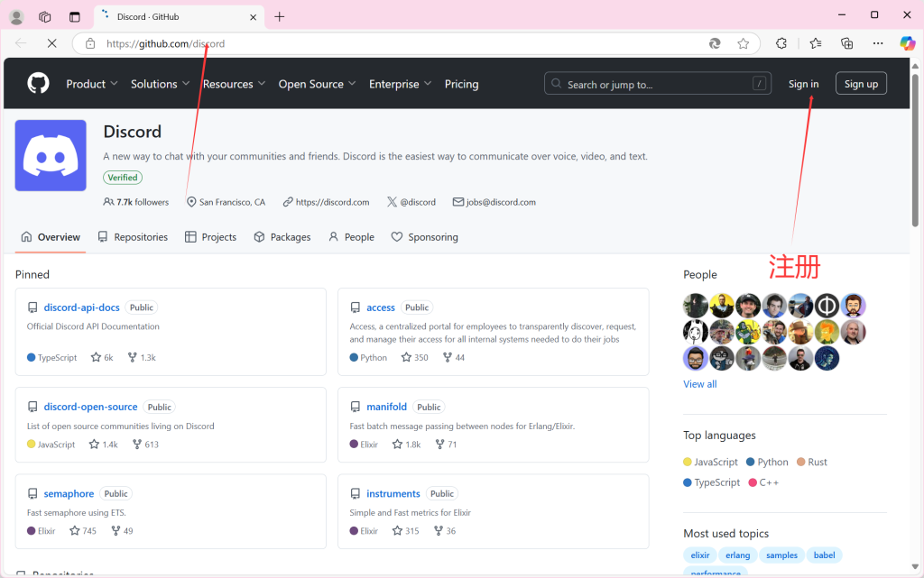Expand the Solutions menu
924x578 pixels.
point(161,84)
